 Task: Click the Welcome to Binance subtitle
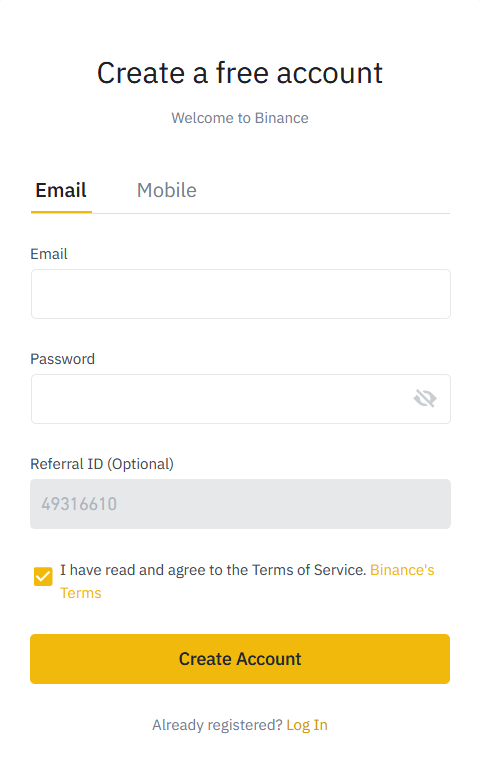click(x=240, y=118)
